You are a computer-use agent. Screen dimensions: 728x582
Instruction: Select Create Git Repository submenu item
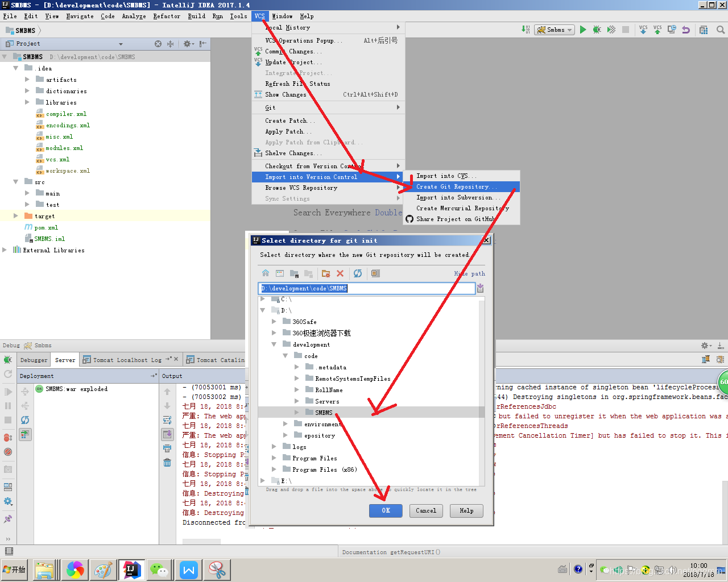coord(461,186)
